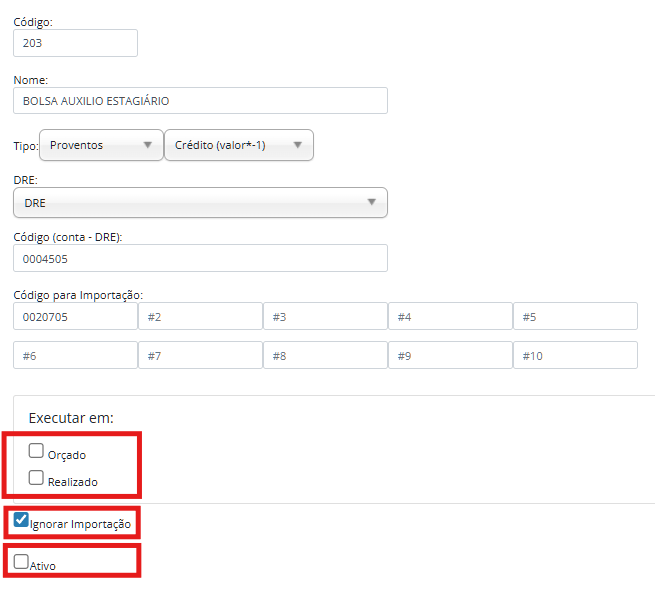This screenshot has height=592, width=655.
Task: Click the Código field containing 203
Action: click(75, 44)
